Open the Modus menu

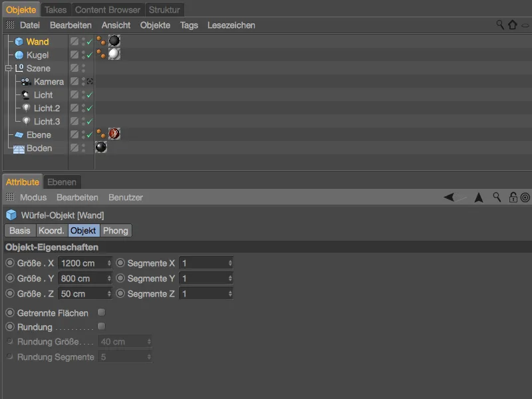(x=33, y=198)
